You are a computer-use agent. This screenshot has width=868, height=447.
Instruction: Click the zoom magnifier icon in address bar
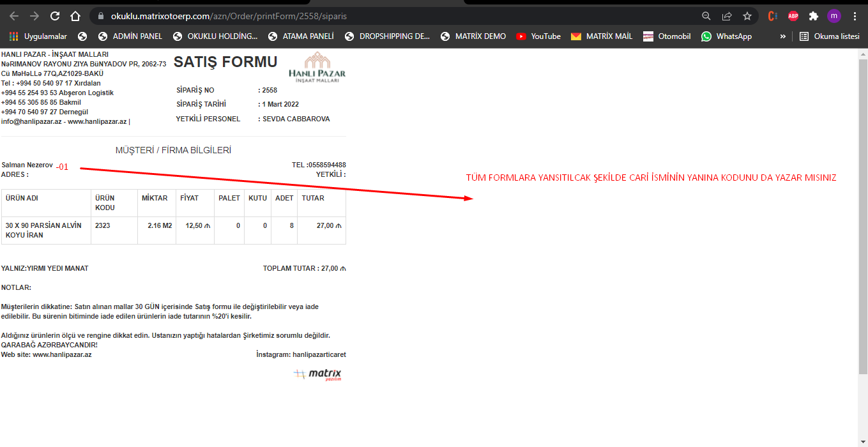point(706,16)
